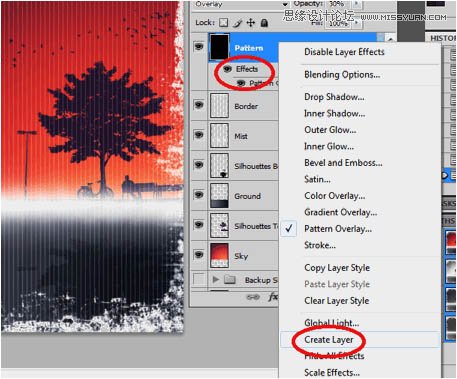
Task: Click the Backup group folder icon
Action: (x=230, y=279)
